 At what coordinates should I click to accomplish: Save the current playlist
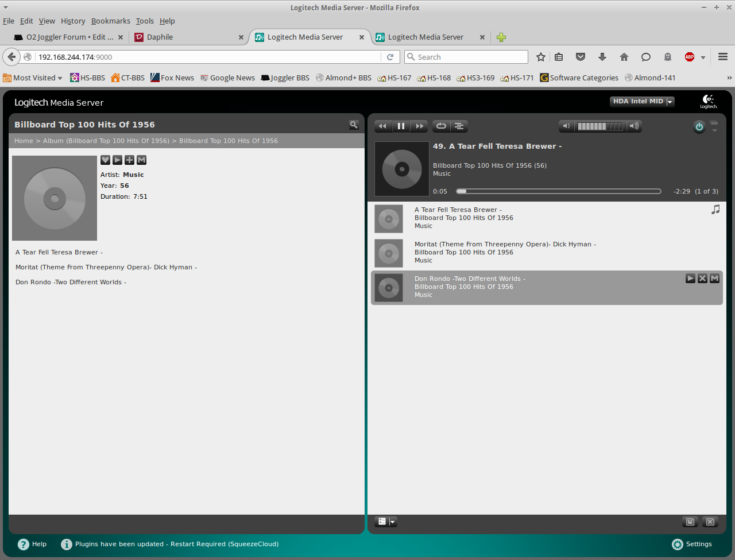pyautogui.click(x=690, y=522)
